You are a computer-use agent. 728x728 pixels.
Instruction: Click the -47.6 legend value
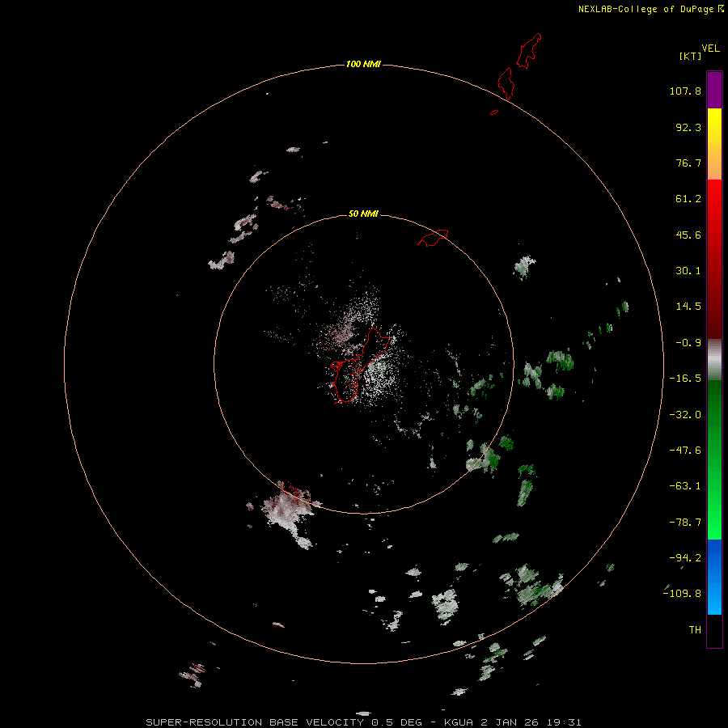[x=685, y=451]
